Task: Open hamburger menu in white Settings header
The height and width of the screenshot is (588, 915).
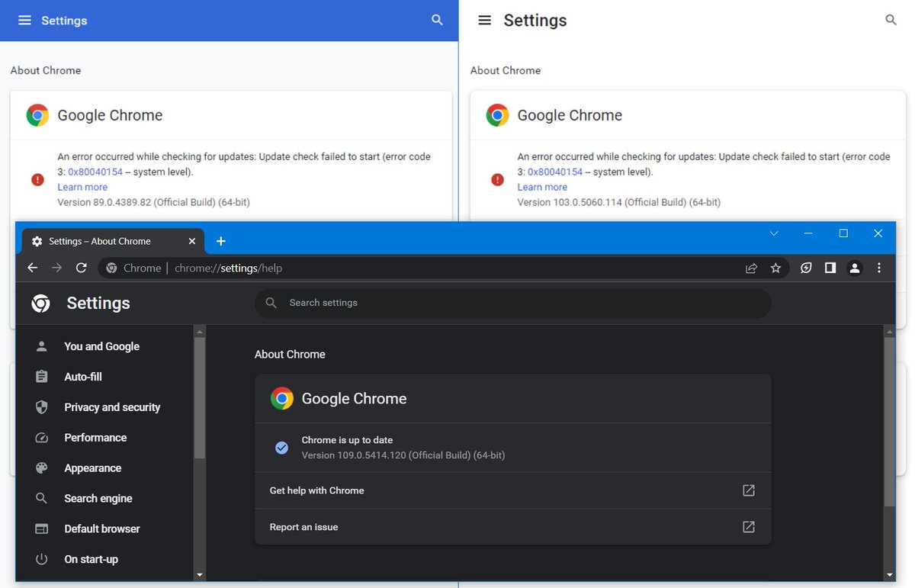Action: pos(484,21)
